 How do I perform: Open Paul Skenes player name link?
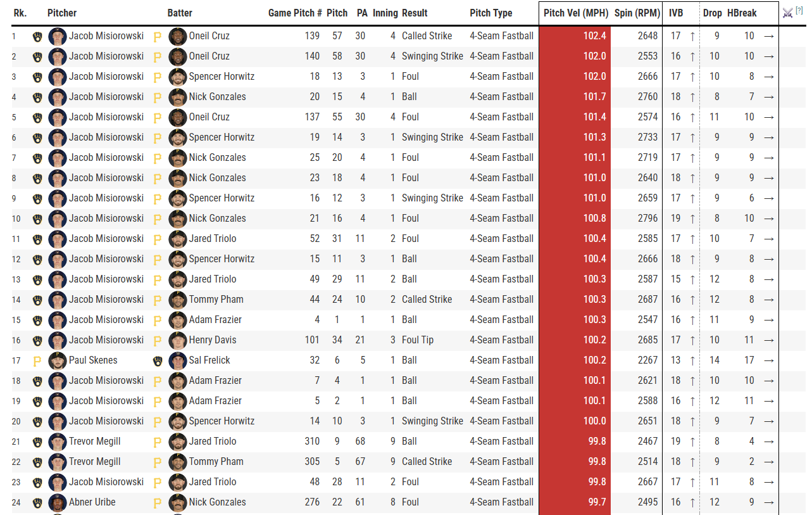[x=93, y=360]
